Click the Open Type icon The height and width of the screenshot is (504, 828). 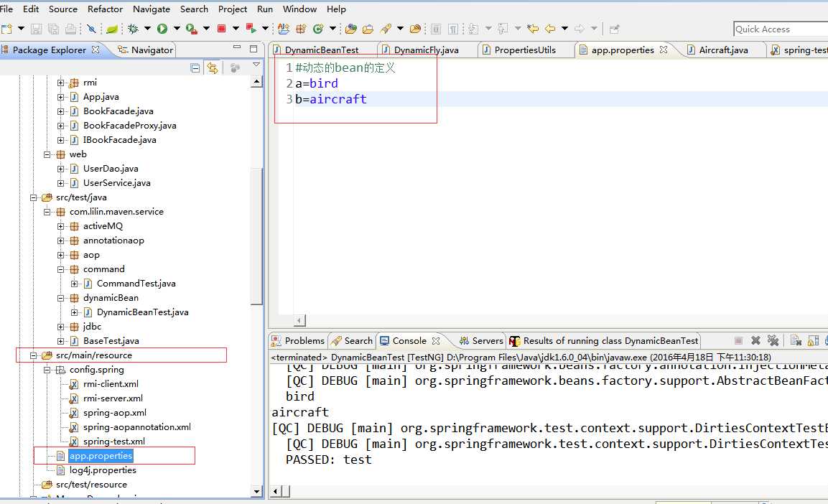[351, 29]
